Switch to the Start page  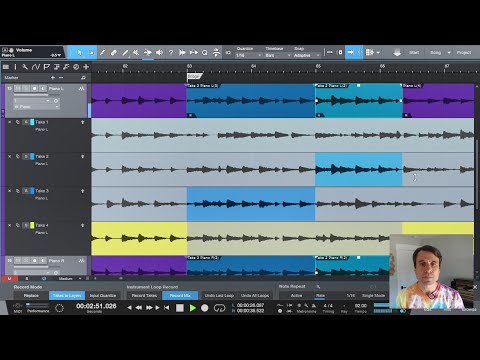[x=414, y=53]
